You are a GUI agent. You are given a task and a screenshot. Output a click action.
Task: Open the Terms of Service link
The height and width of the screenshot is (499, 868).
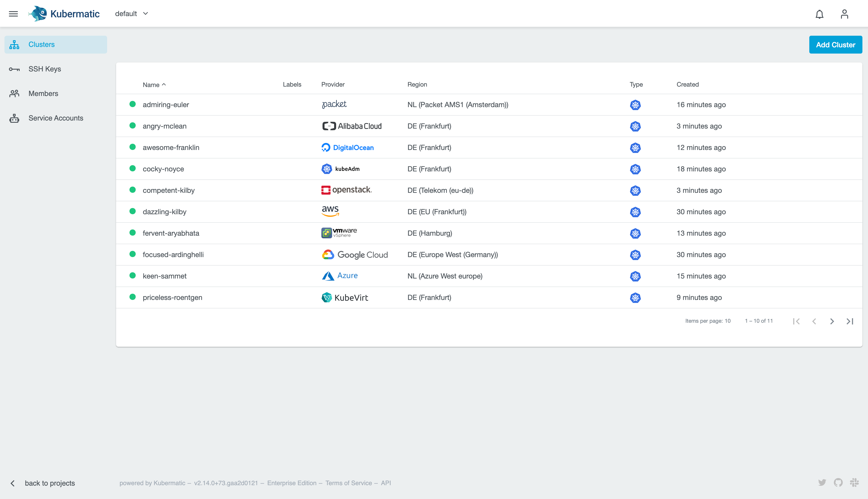point(348,483)
